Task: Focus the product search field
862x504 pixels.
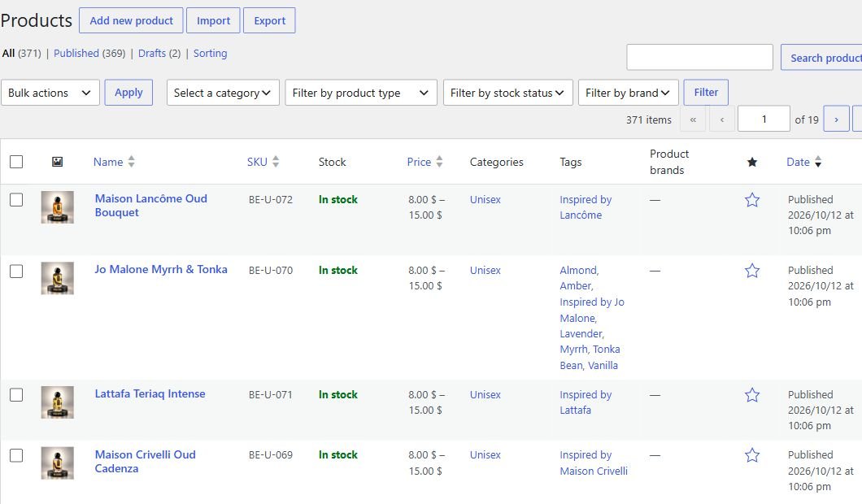Action: coord(700,57)
